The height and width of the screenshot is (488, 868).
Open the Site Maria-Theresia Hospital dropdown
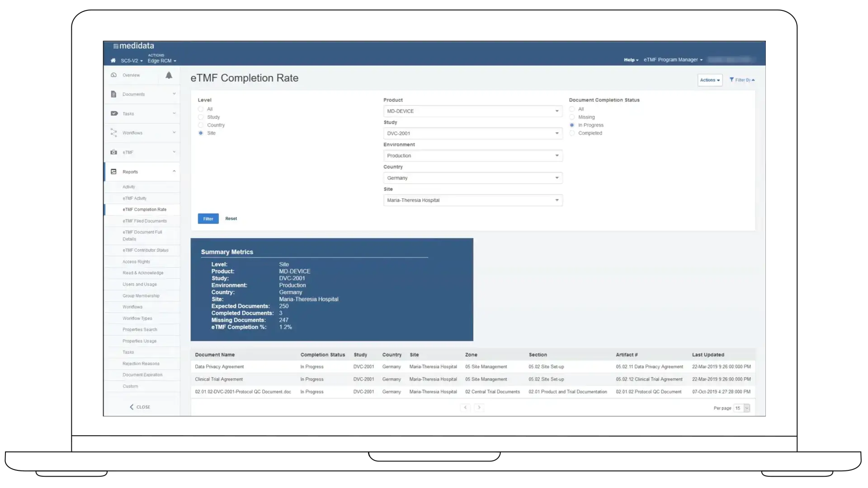pyautogui.click(x=472, y=200)
